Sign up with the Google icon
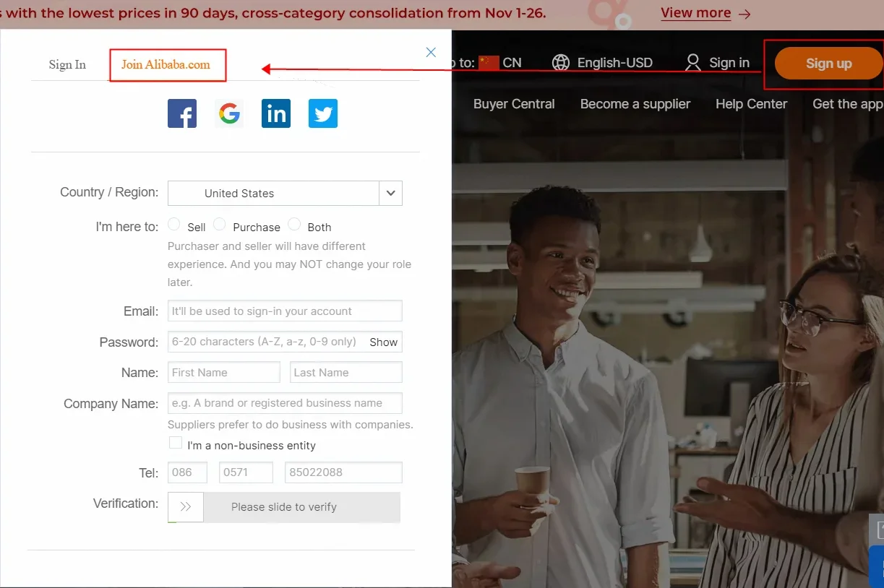This screenshot has height=588, width=884. (228, 113)
